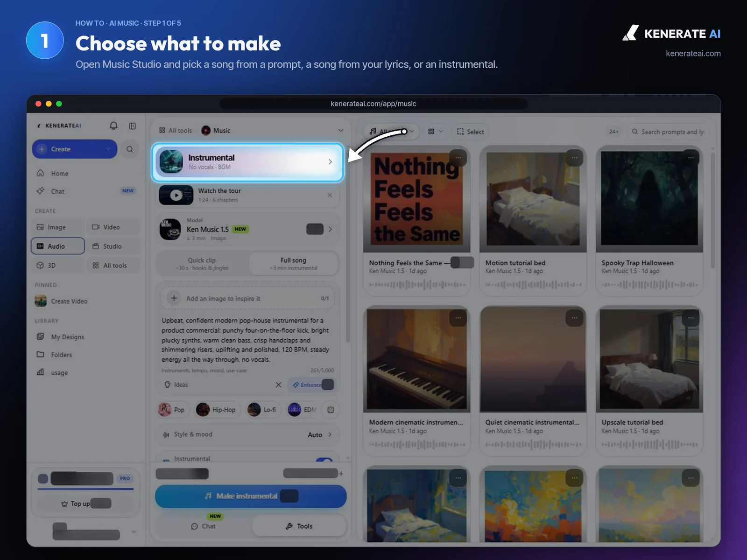Go to Audio in the sidebar
The width and height of the screenshot is (747, 560).
pos(58,246)
